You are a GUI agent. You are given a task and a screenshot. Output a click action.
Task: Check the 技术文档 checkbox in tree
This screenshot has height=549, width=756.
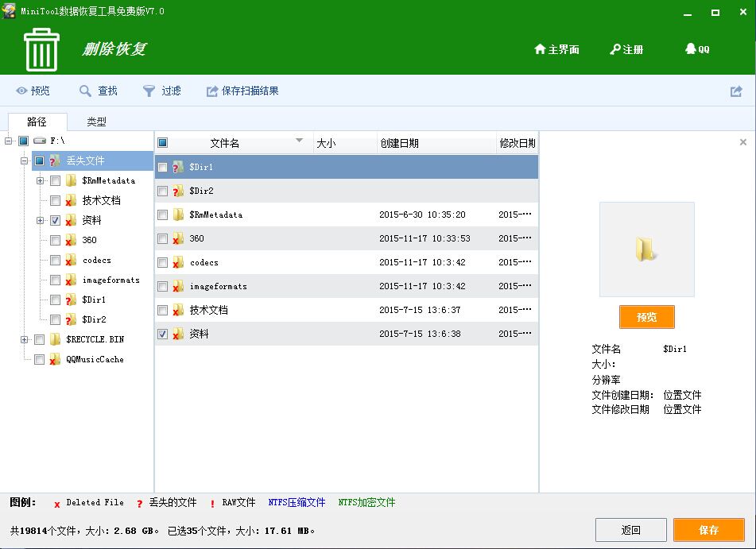(x=56, y=200)
